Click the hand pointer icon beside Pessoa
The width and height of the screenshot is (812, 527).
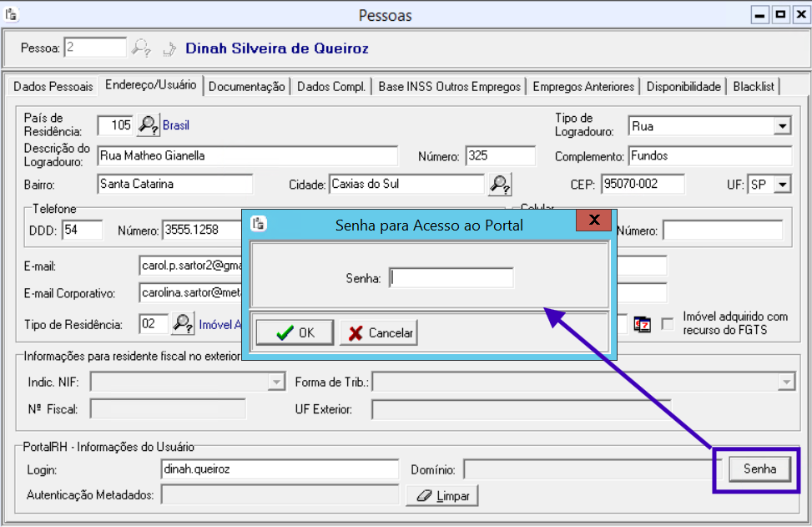coord(169,48)
